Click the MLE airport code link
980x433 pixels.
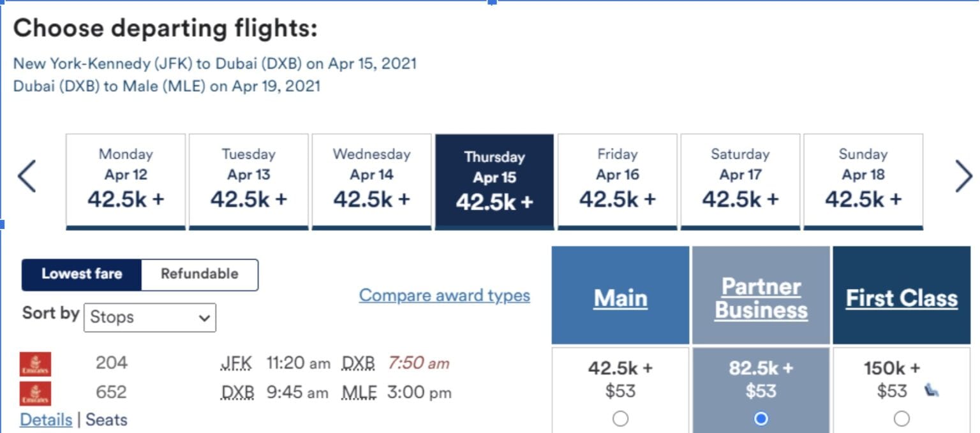point(357,392)
